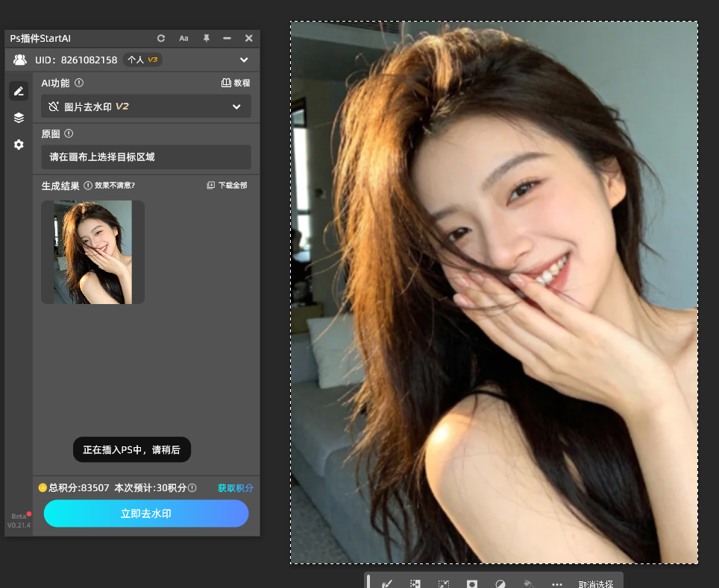
Task: Click the info icon beside 原图
Action: click(69, 134)
